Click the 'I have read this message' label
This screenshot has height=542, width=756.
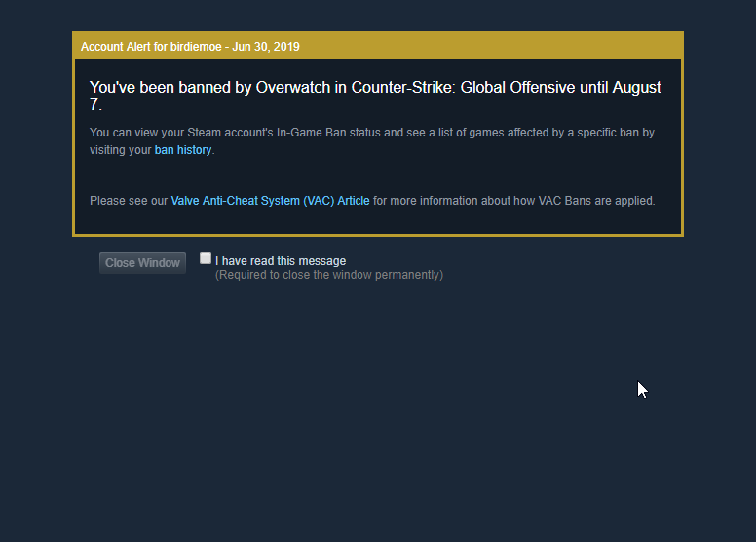coord(281,260)
